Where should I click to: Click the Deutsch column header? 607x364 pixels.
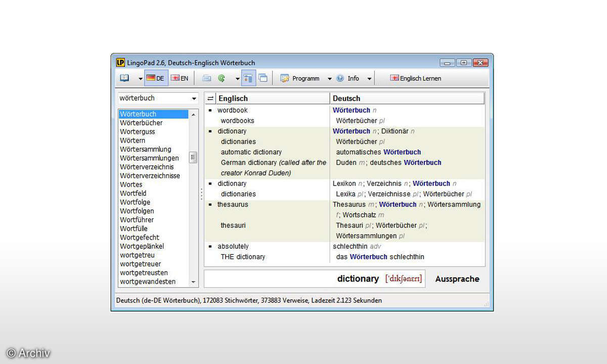pyautogui.click(x=407, y=99)
